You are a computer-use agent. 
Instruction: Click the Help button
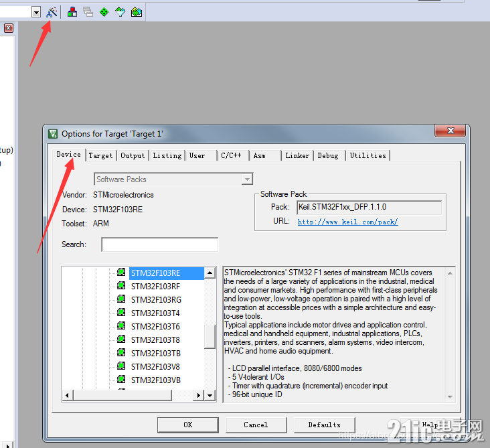pyautogui.click(x=430, y=425)
